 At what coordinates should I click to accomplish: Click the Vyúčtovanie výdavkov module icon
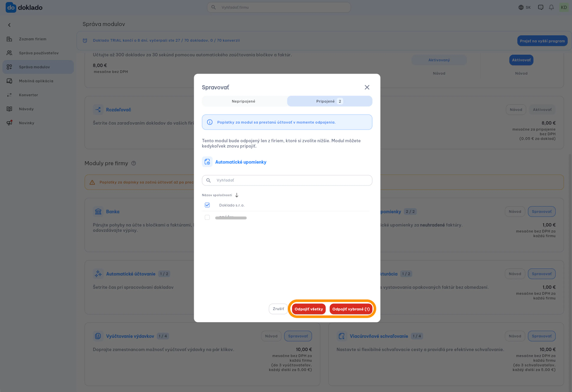click(x=98, y=336)
